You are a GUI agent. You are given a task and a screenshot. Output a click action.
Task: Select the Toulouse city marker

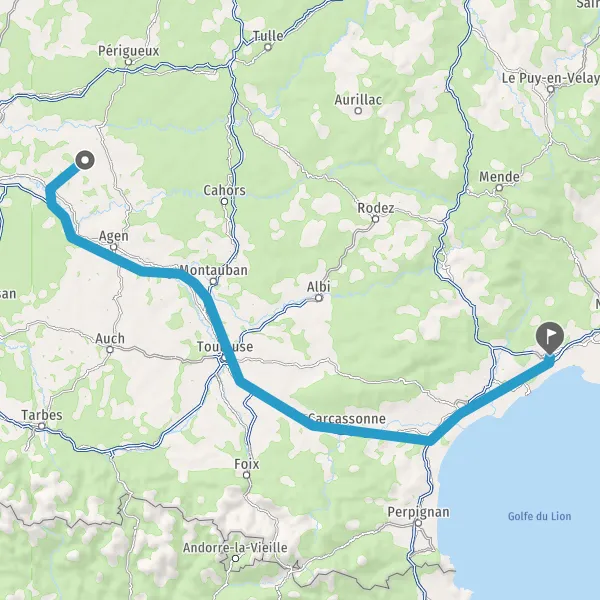[223, 358]
